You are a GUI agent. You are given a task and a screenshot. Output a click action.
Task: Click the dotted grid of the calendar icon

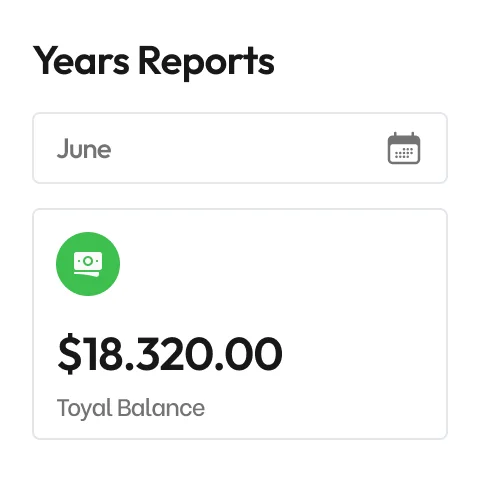pos(404,153)
